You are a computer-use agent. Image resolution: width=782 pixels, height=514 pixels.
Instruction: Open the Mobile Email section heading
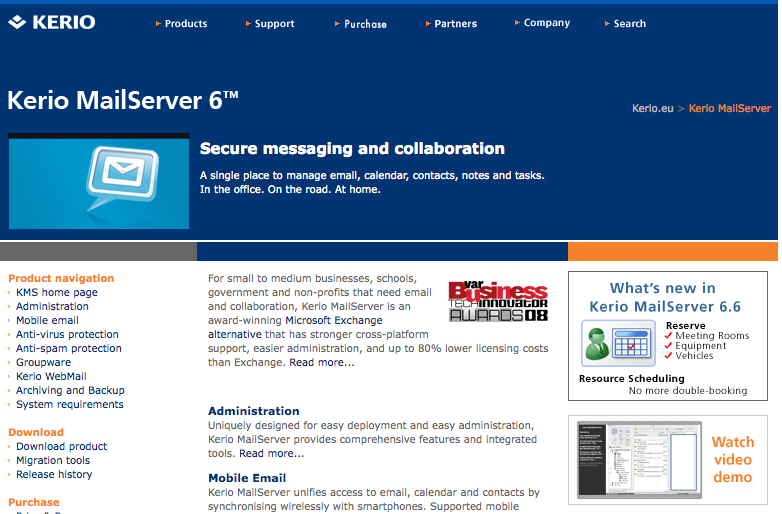click(247, 478)
